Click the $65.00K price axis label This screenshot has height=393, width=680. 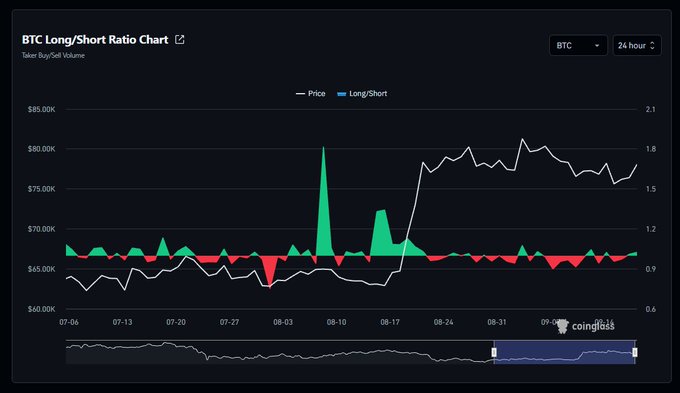click(x=42, y=269)
